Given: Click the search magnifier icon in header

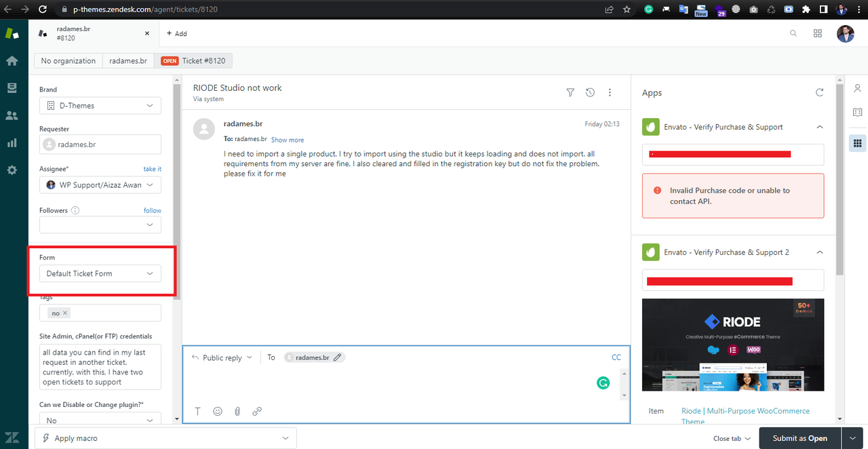Looking at the screenshot, I should click(794, 33).
